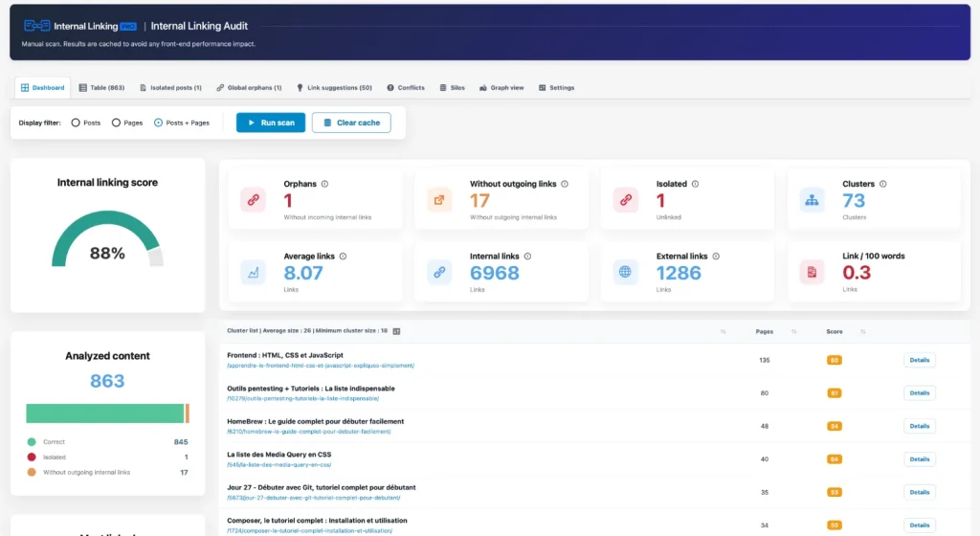
Task: Choose the Posts + Pages radio option
Action: point(158,123)
